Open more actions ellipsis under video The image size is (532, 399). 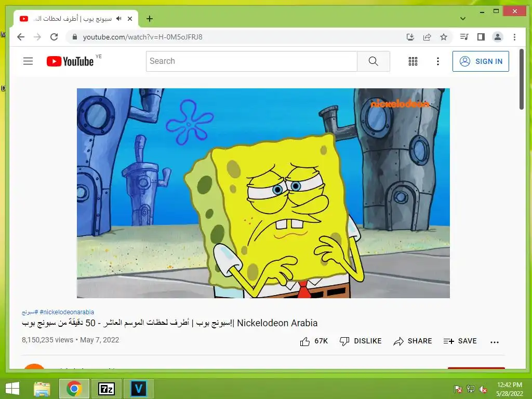[x=495, y=342]
